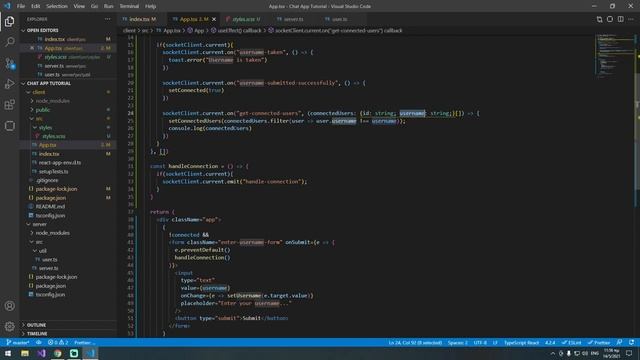Open editor more actions ellipsis
The width and height of the screenshot is (640, 360).
click(631, 19)
